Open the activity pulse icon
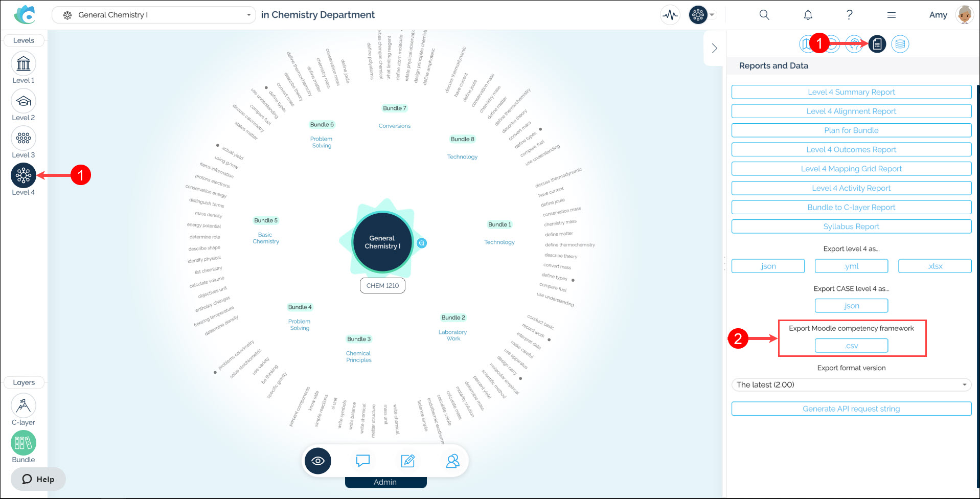The height and width of the screenshot is (499, 980). [670, 15]
